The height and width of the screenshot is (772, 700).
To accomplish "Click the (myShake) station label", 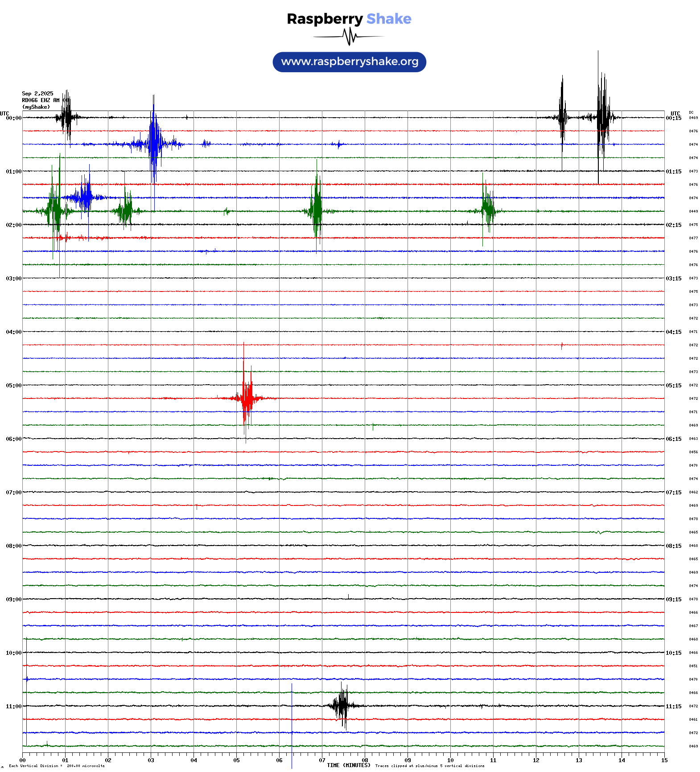I will coord(36,107).
